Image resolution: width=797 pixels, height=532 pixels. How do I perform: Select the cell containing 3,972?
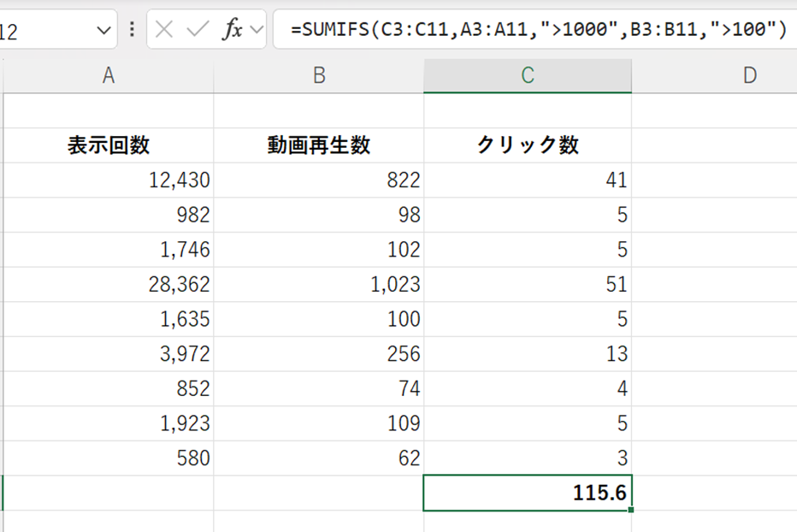coord(109,354)
